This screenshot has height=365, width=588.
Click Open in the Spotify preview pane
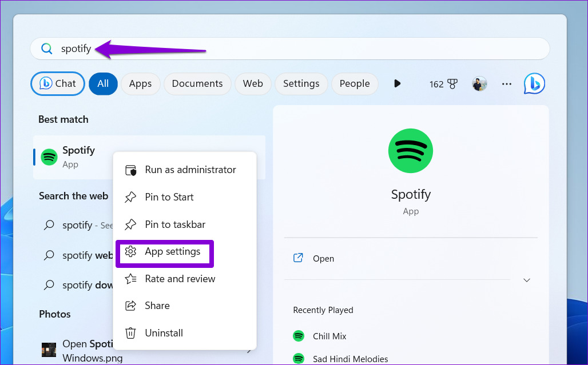[x=323, y=258]
